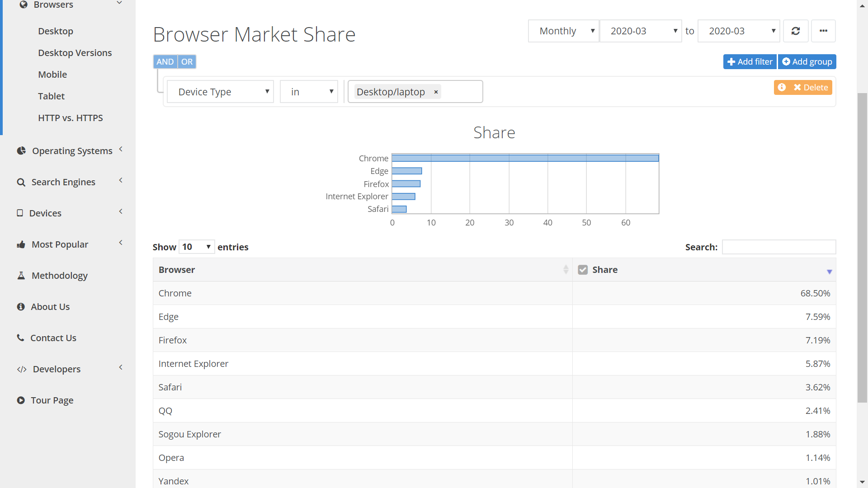The width and height of the screenshot is (868, 488).
Task: Open the three-dots more options button
Action: pyautogui.click(x=823, y=31)
